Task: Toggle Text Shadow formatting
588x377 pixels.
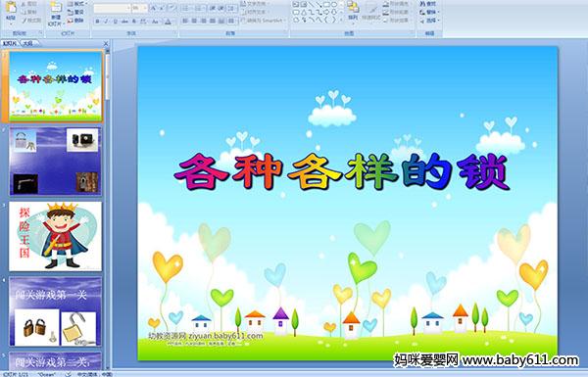Action: click(133, 22)
